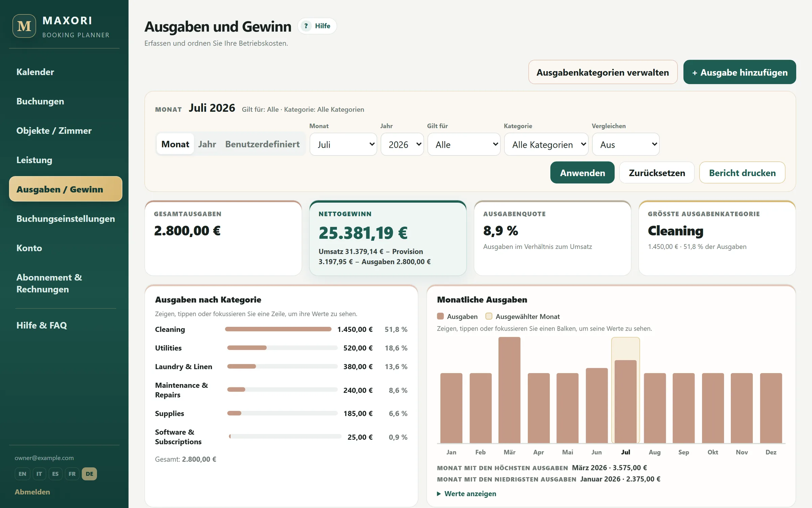Click the Maxori M logo icon

click(24, 26)
